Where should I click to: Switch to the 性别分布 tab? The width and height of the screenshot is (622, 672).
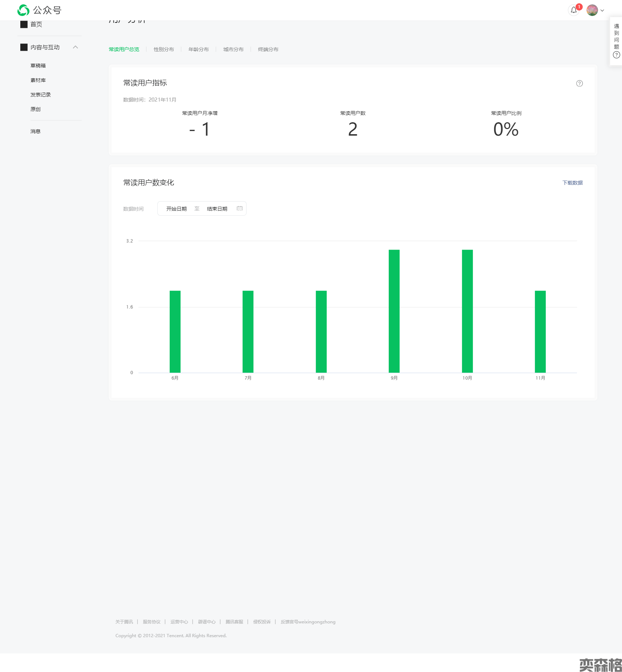coord(164,49)
